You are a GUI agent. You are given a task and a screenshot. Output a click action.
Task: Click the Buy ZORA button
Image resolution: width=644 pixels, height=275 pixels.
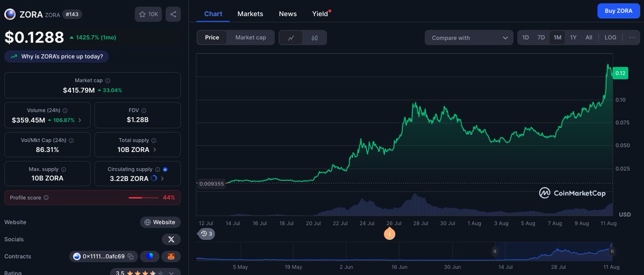coord(618,11)
